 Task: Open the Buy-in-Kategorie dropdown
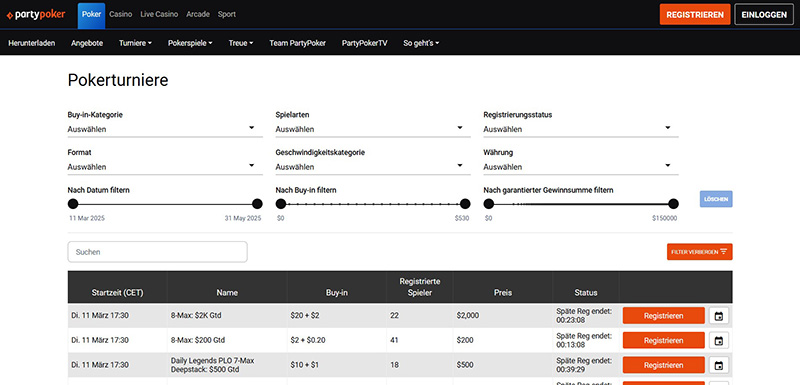165,129
